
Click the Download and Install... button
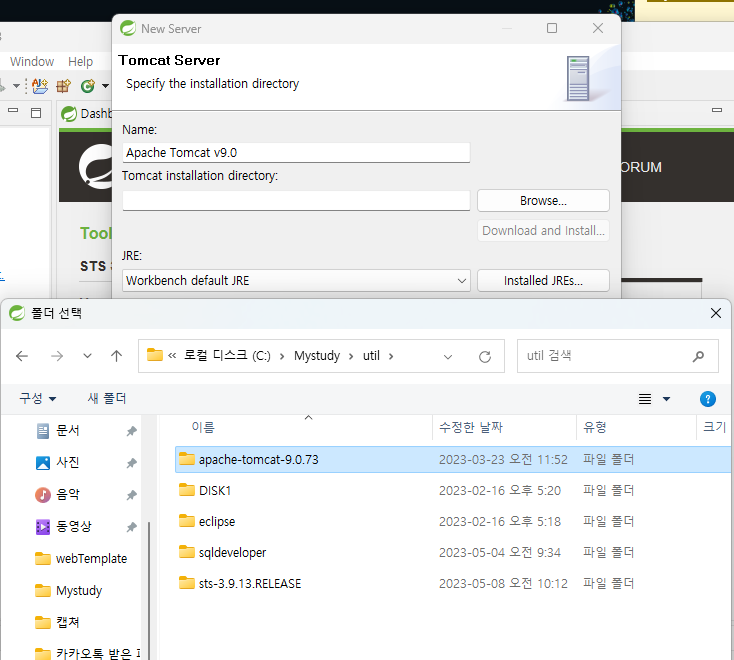(543, 230)
